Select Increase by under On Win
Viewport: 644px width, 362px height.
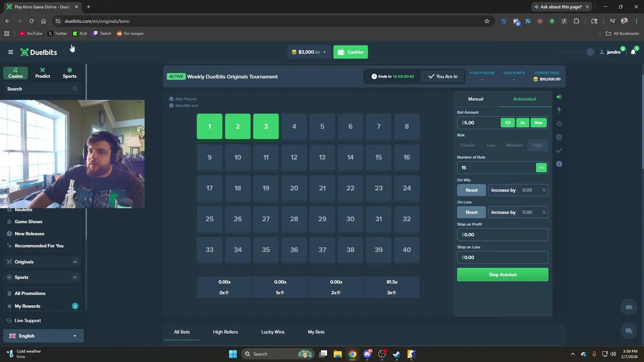click(x=504, y=190)
